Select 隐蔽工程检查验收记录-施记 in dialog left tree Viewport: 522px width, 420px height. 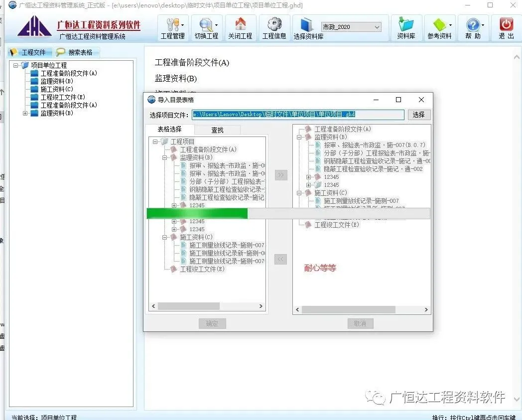[x=227, y=197]
